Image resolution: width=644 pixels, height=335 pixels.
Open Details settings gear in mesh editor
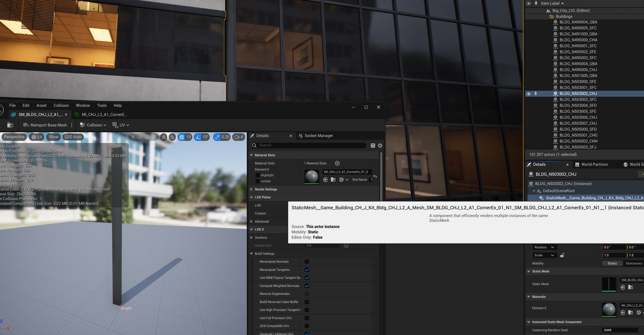380,145
